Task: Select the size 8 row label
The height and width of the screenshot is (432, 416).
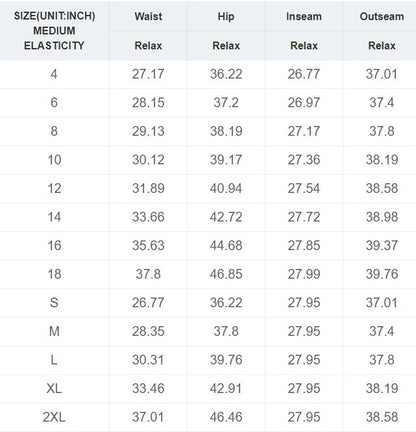Action: click(54, 131)
